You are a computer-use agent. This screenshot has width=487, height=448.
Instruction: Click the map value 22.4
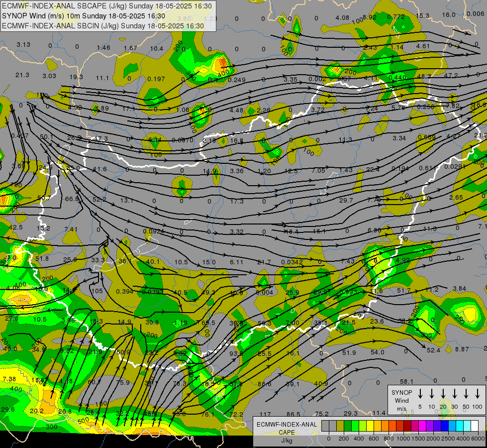(x=373, y=169)
